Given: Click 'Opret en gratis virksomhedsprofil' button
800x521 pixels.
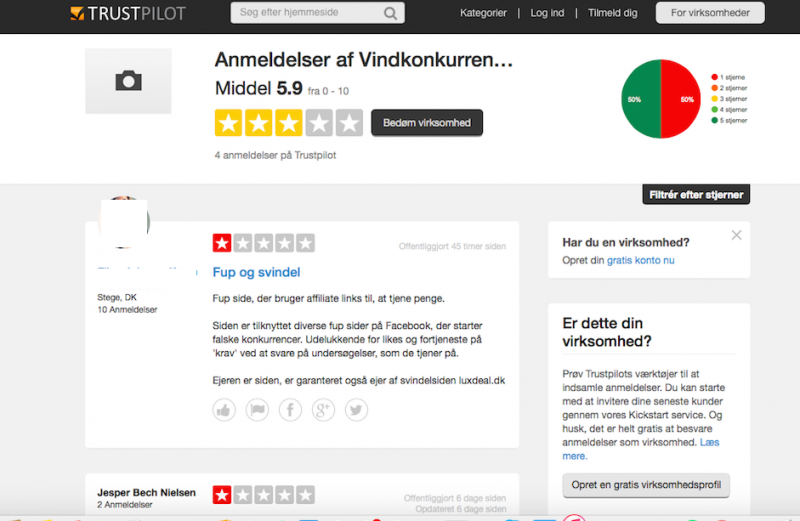Looking at the screenshot, I should click(x=646, y=485).
